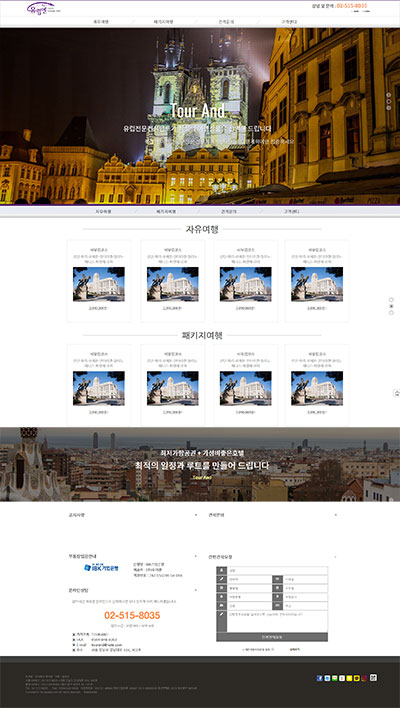The width and height of the screenshot is (400, 708).
Task: Expand the 공지사항 section with its plus icon
Action: pyautogui.click(x=195, y=515)
